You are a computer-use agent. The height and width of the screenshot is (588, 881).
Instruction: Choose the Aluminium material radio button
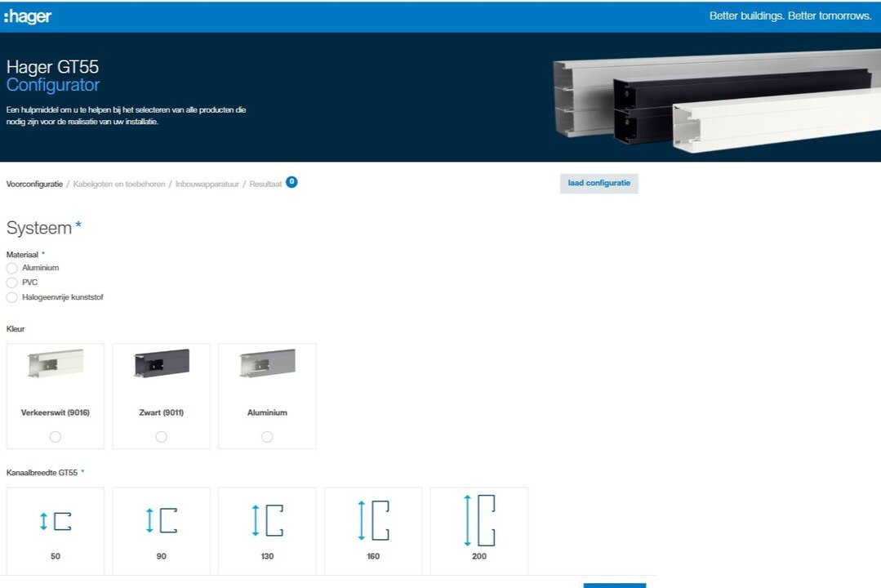[x=11, y=268]
